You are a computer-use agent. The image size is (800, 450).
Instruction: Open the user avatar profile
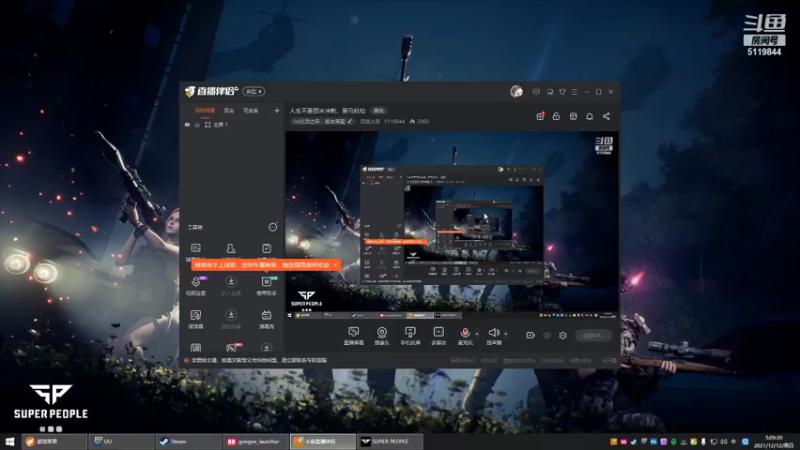(516, 92)
